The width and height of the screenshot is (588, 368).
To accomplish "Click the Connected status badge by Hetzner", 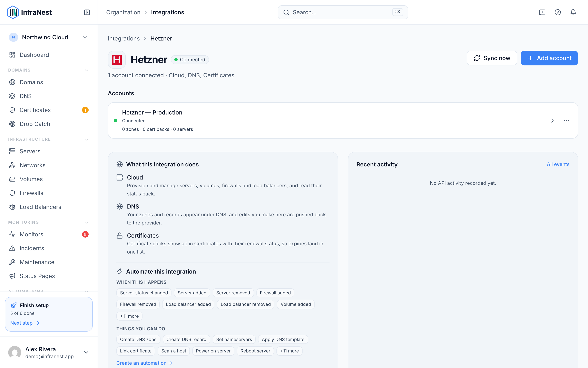I will click(190, 60).
